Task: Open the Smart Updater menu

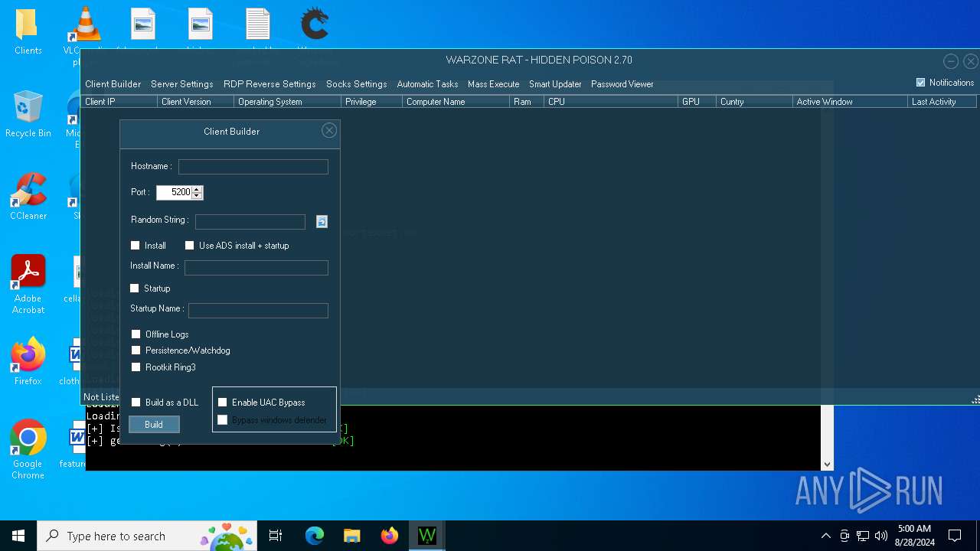Action: pyautogui.click(x=555, y=84)
